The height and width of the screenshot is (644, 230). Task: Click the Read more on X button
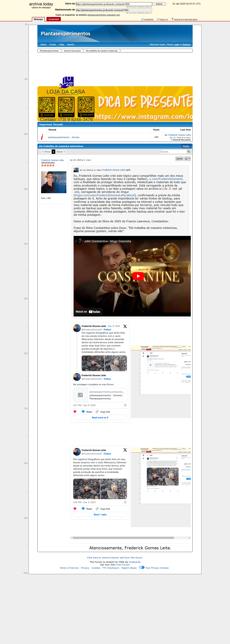click(x=100, y=418)
